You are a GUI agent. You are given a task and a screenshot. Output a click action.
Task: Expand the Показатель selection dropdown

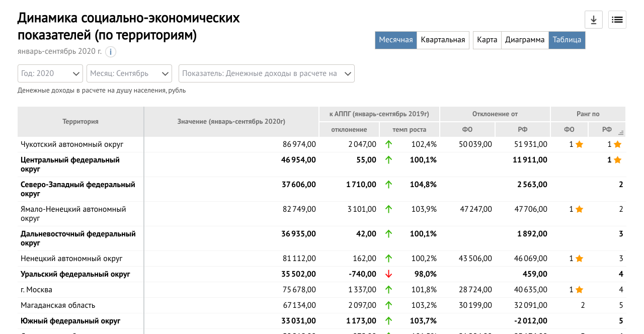click(266, 73)
